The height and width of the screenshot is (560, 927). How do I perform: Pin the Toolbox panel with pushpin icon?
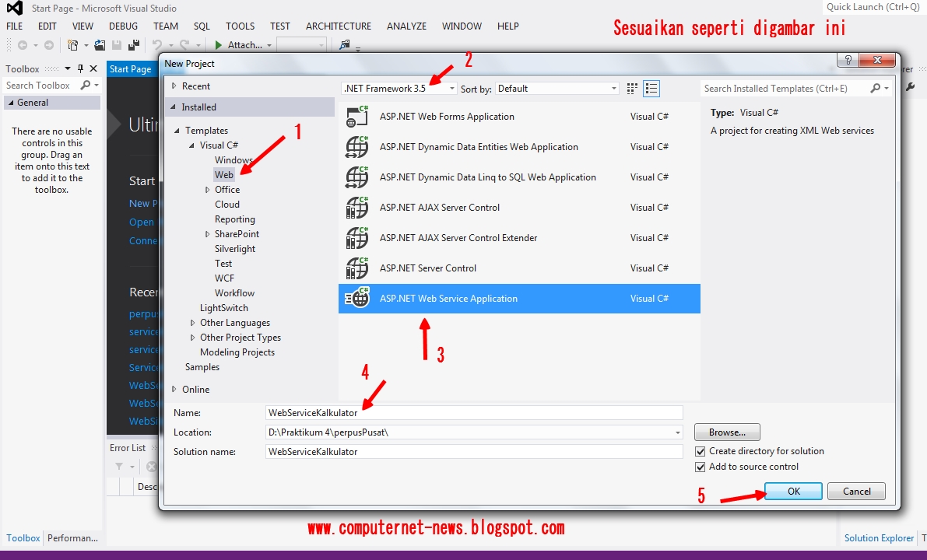(80, 68)
